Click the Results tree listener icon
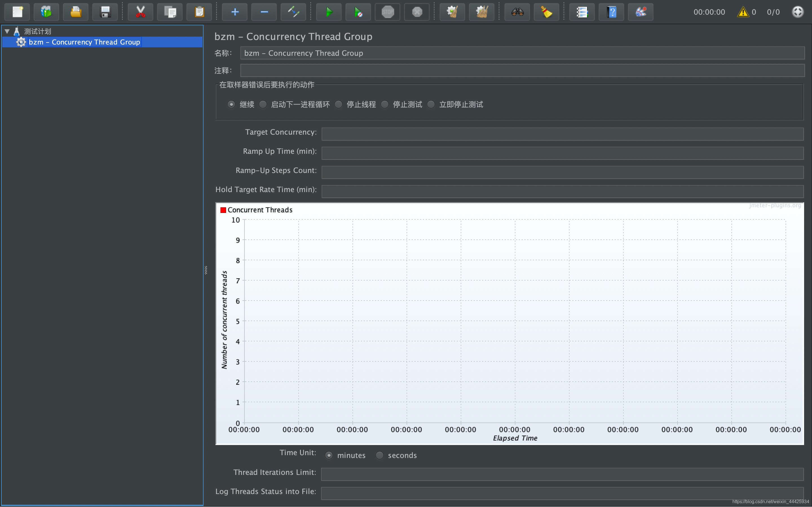Screen dimensions: 812x507 [581, 11]
